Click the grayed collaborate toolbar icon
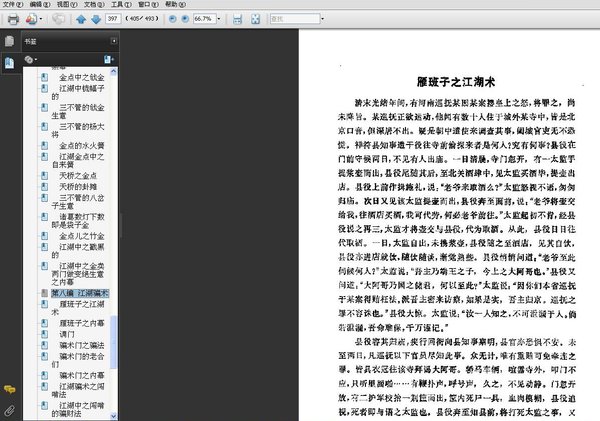The height and width of the screenshot is (421, 600). click(x=58, y=19)
